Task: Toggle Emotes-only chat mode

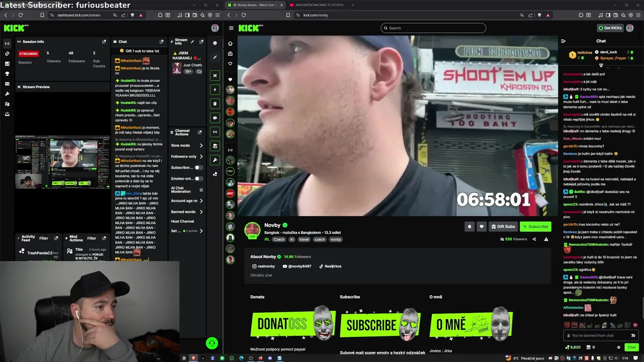Action: pyautogui.click(x=199, y=178)
